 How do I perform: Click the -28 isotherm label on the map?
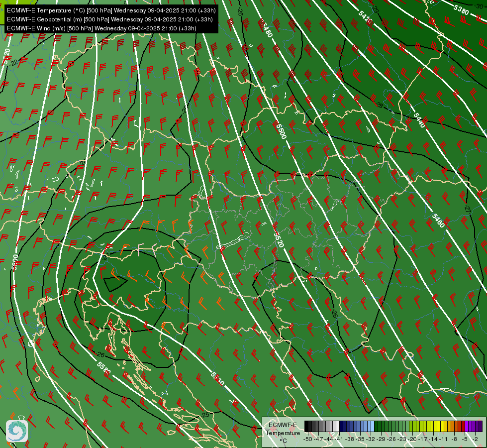(380, 106)
